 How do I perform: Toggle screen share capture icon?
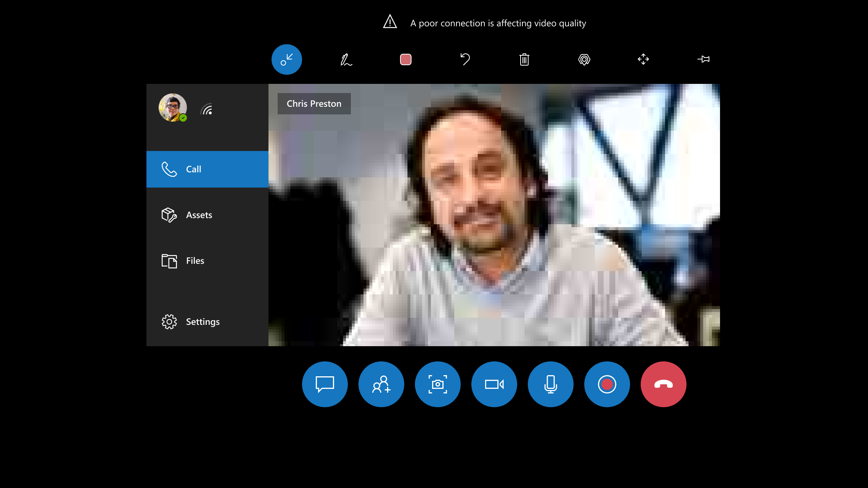pyautogui.click(x=438, y=384)
